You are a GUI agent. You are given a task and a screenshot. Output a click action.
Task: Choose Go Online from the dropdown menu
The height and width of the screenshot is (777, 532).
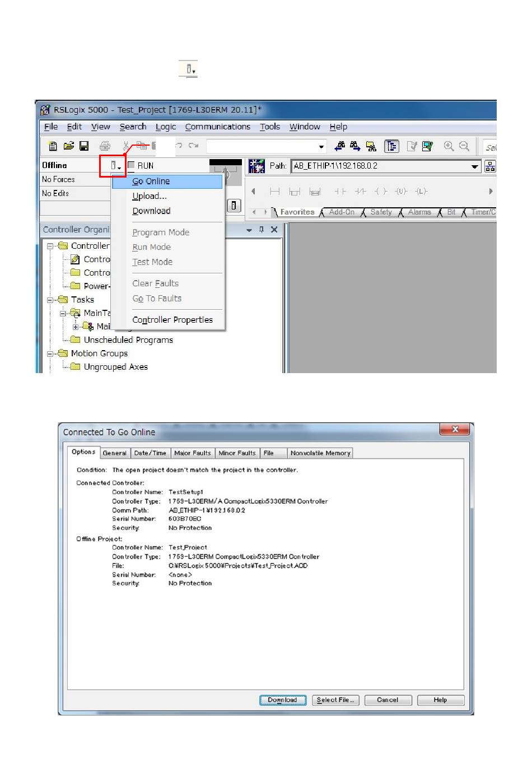point(167,182)
